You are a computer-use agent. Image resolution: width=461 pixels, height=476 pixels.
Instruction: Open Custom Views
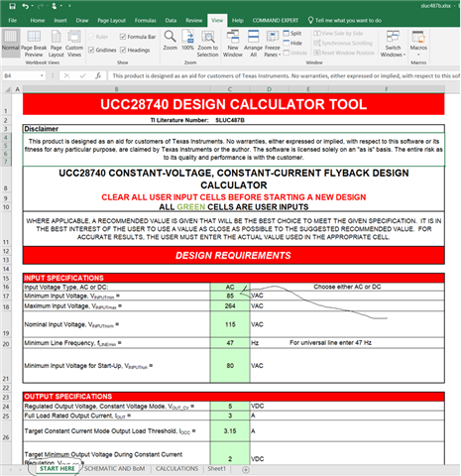coord(74,44)
